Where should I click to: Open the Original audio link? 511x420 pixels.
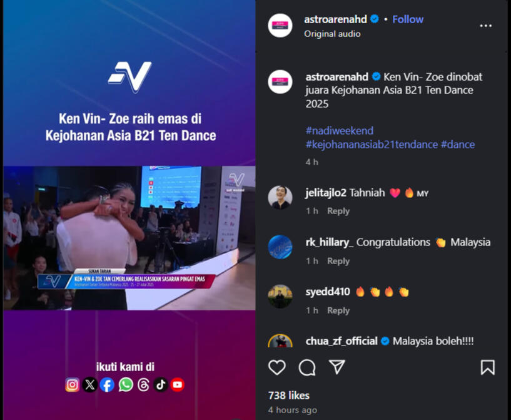(332, 34)
